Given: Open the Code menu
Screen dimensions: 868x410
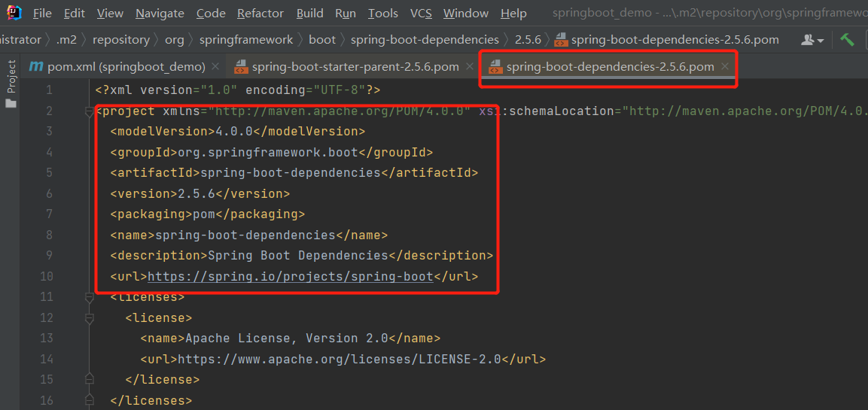Looking at the screenshot, I should (x=211, y=14).
